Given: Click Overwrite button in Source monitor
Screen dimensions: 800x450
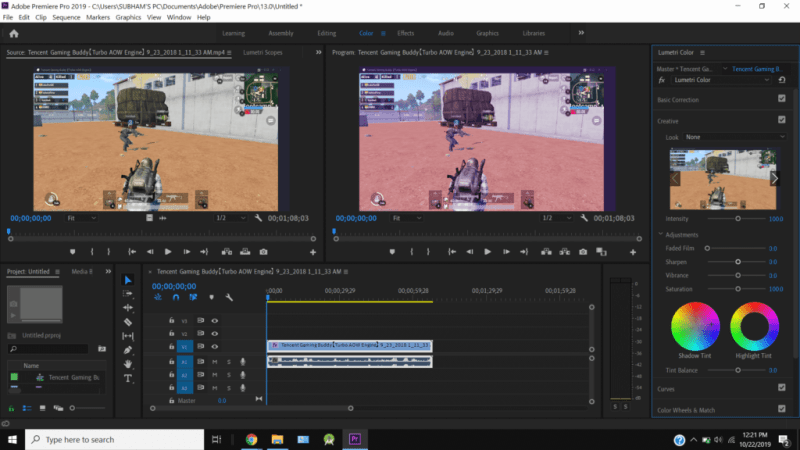Looking at the screenshot, I should pyautogui.click(x=245, y=252).
